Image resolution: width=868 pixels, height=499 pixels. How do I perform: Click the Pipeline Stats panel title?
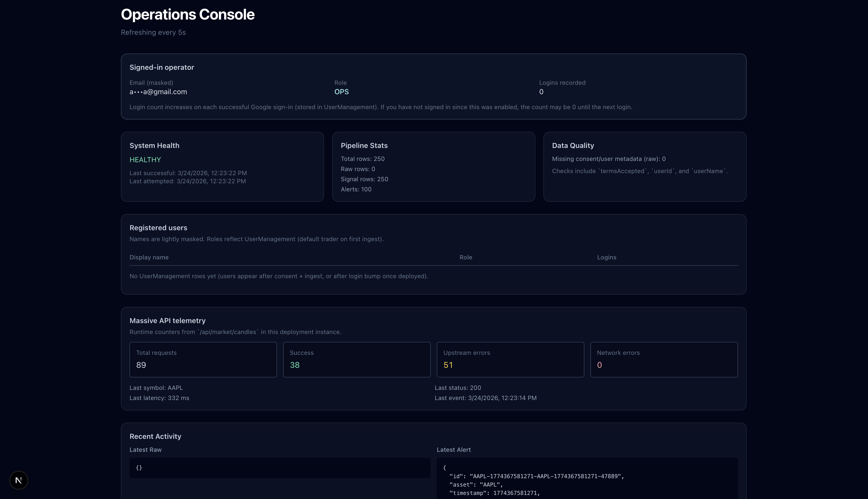(364, 146)
